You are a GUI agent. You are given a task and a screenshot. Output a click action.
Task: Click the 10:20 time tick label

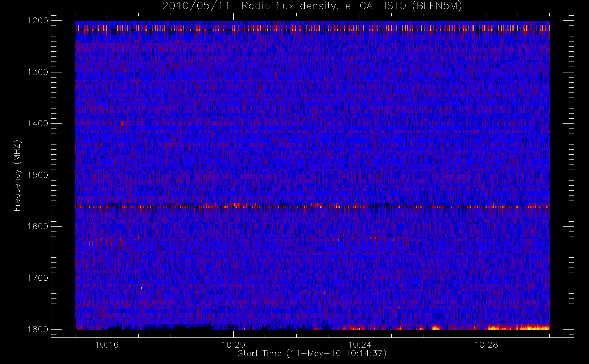click(233, 345)
